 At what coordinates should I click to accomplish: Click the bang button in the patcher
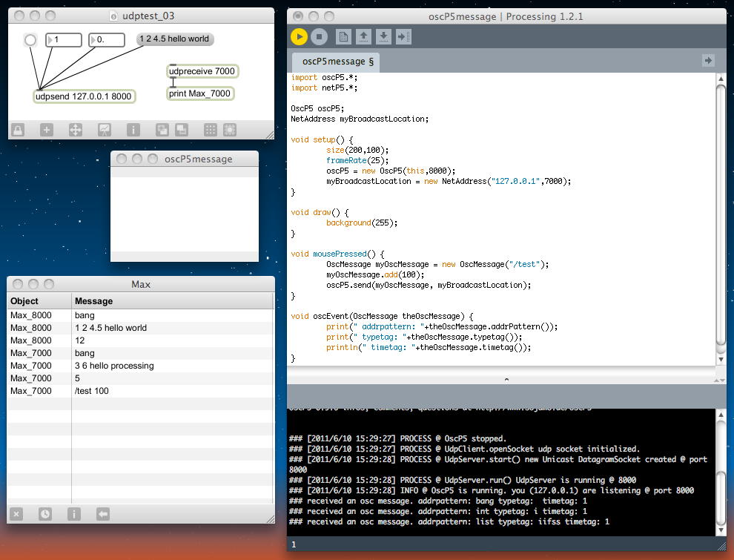pyautogui.click(x=30, y=40)
